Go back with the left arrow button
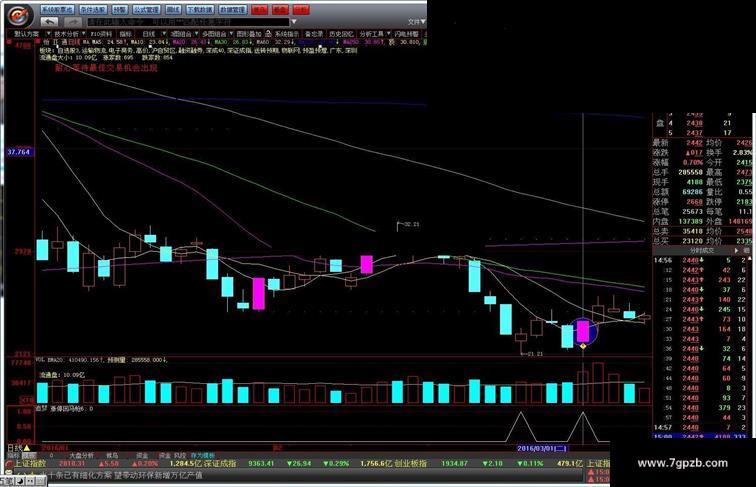Viewport: 756px width, 487px height. coord(49,21)
